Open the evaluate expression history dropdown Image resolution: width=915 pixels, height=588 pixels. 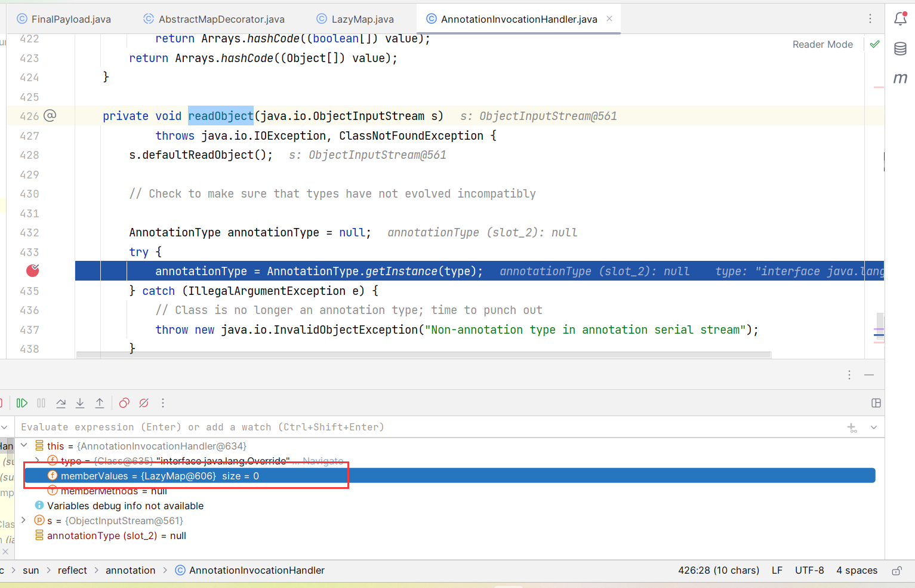tap(874, 427)
